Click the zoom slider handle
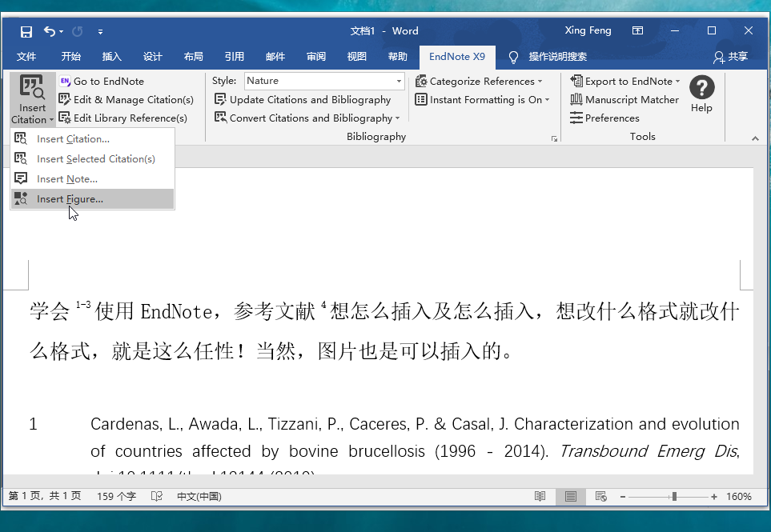Image resolution: width=771 pixels, height=532 pixels. (x=675, y=497)
